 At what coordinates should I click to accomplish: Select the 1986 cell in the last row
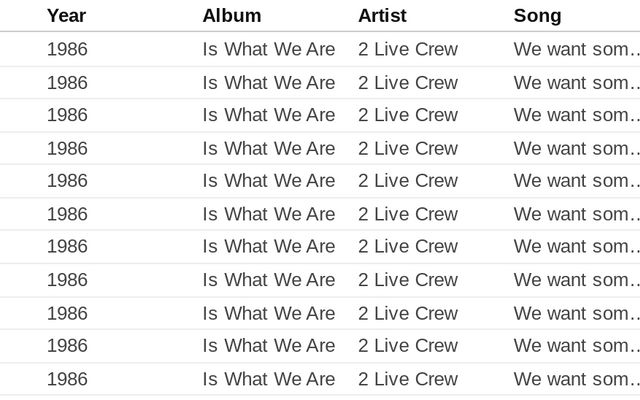point(67,379)
